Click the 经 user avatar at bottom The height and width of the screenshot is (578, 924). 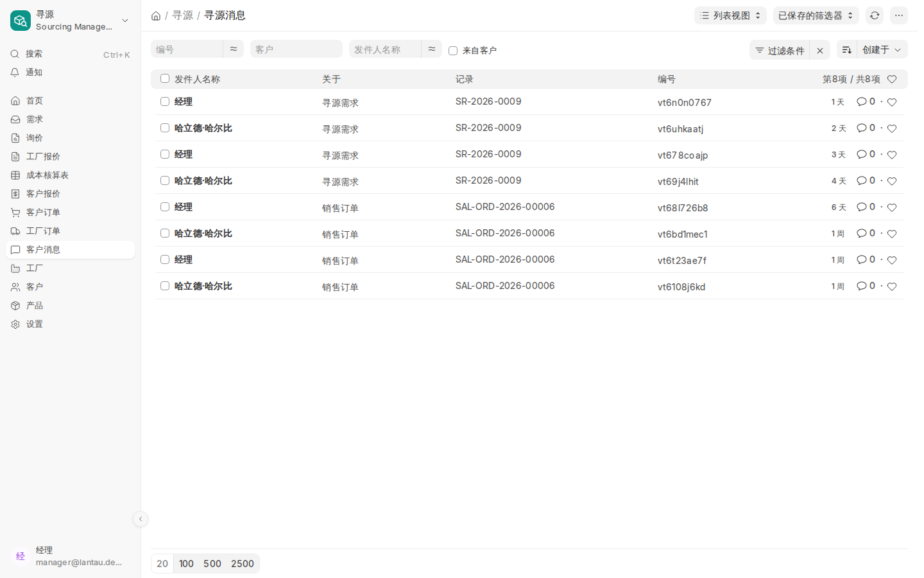21,556
